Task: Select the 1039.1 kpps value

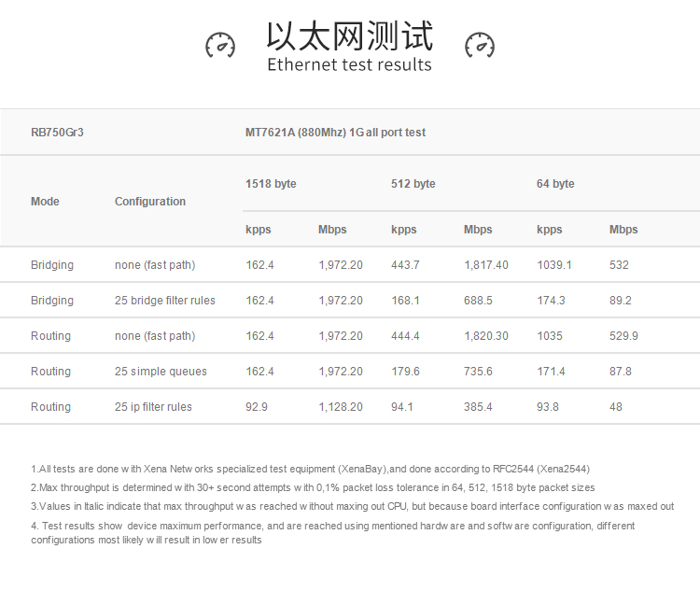Action: 554,265
